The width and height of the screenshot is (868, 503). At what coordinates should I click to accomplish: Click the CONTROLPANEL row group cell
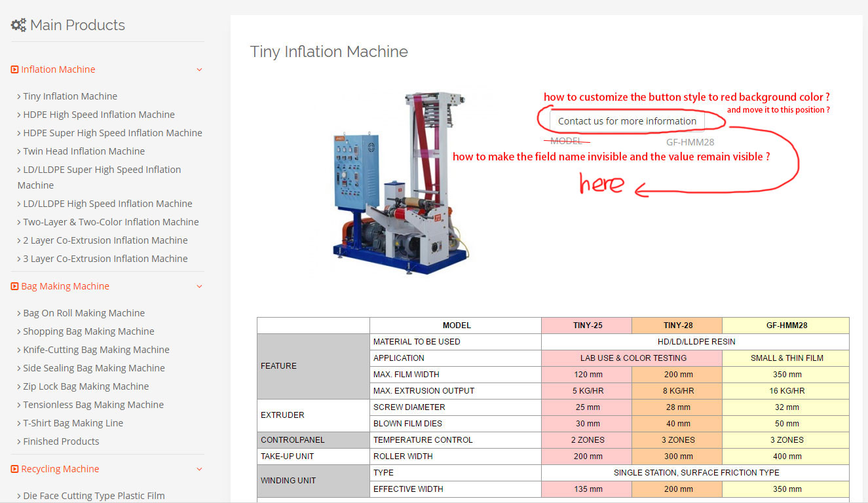[314, 440]
